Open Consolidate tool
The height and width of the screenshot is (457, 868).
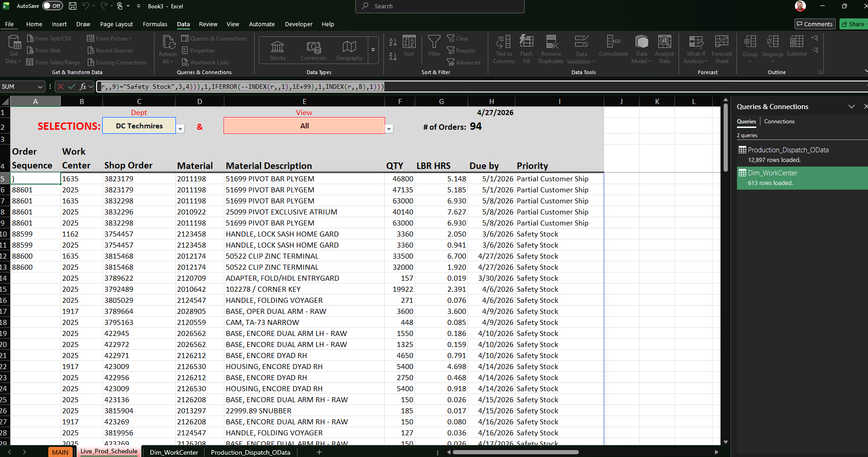613,46
